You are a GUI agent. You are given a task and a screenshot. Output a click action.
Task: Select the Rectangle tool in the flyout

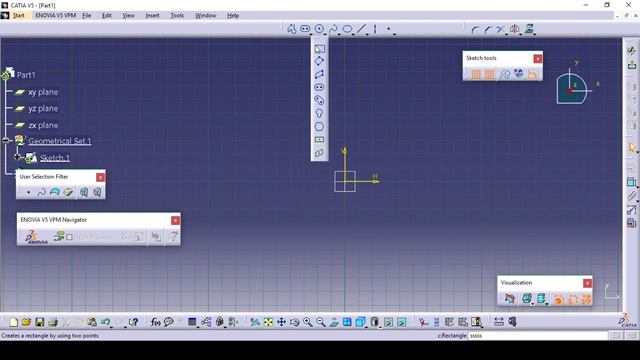click(x=320, y=49)
